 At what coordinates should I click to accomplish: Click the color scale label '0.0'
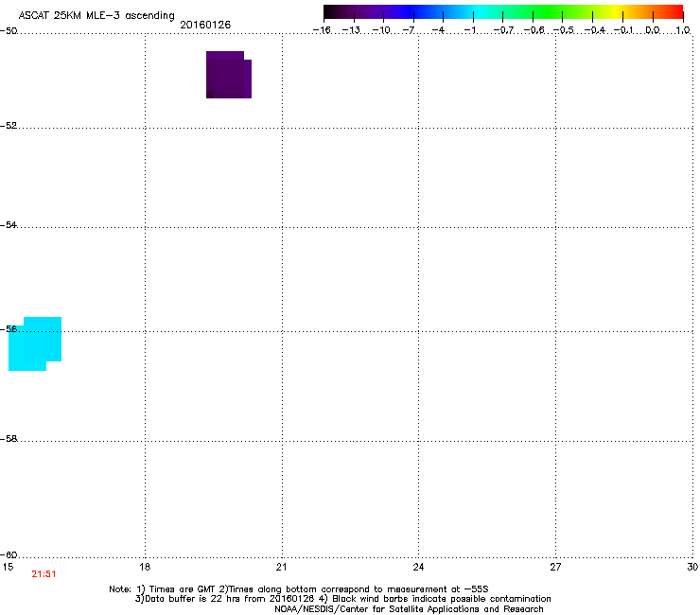coord(653,30)
